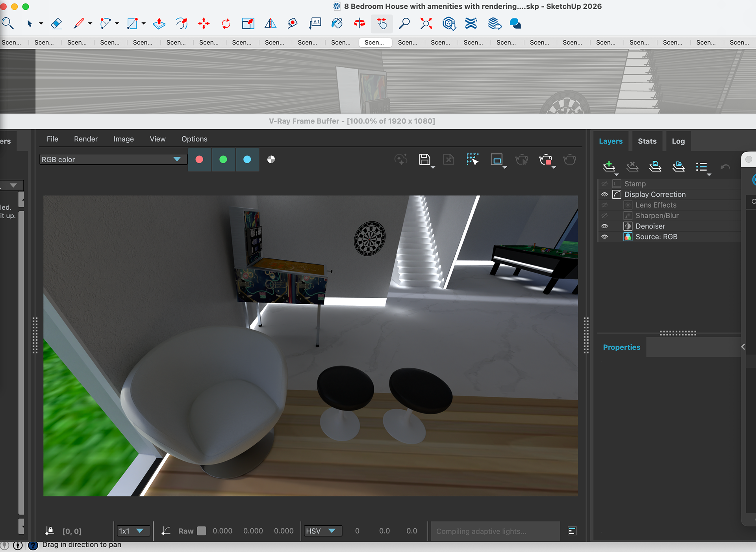
Task: Toggle Display Correction layer visibility
Action: tap(604, 195)
